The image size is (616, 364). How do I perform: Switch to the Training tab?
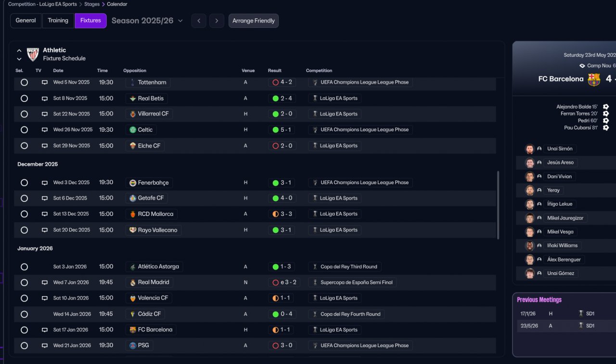(x=58, y=21)
